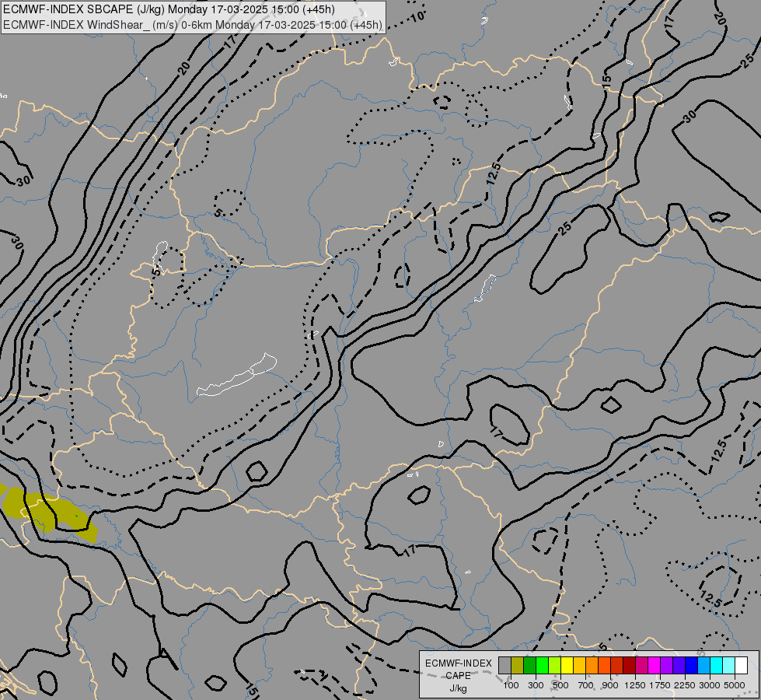Screen dimensions: 761x700
Task: Click the legend value 2250
Action: tap(685, 685)
